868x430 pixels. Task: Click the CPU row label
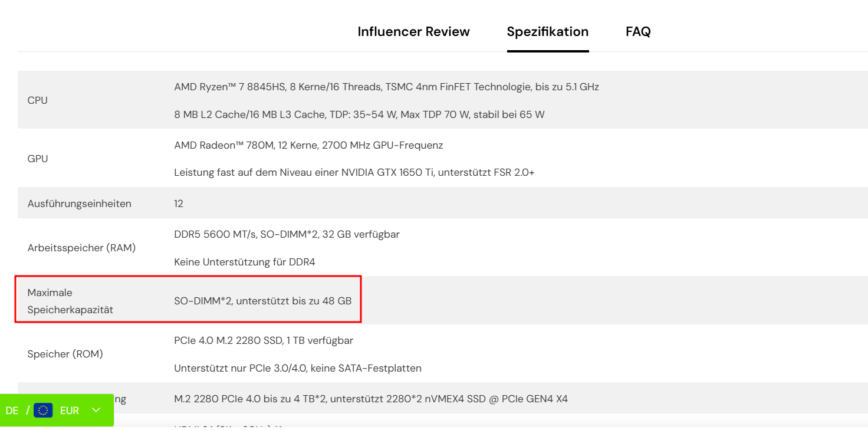(x=37, y=100)
